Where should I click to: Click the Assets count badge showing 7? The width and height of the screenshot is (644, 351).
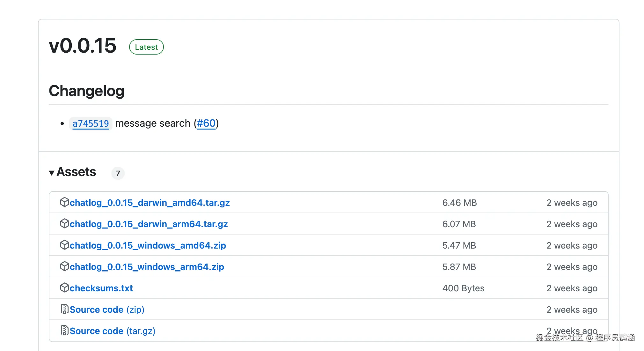[x=118, y=173]
